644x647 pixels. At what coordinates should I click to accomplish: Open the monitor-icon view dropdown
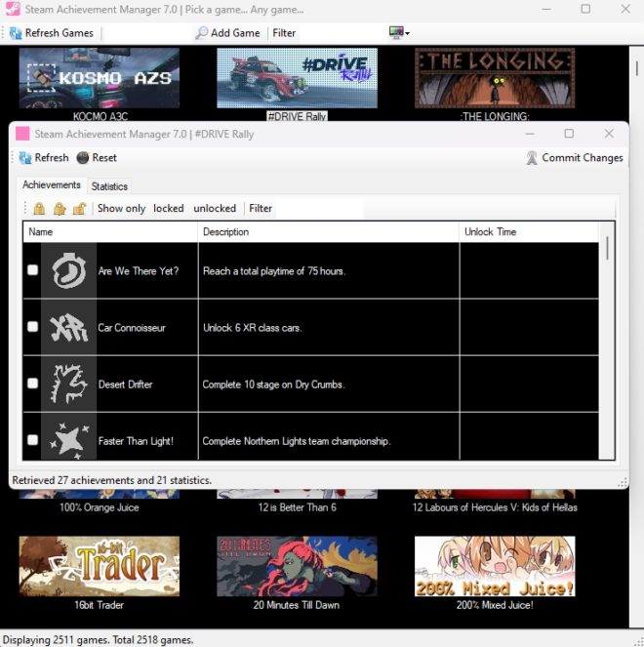[x=399, y=32]
